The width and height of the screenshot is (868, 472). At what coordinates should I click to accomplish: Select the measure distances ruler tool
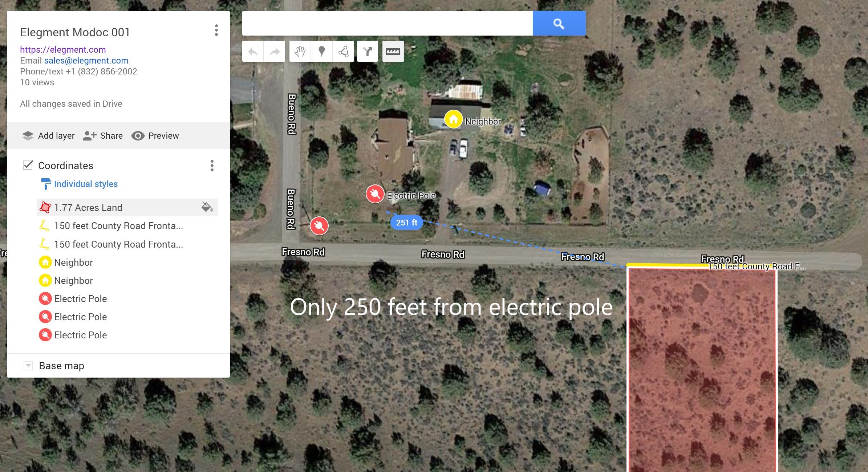[x=393, y=52]
